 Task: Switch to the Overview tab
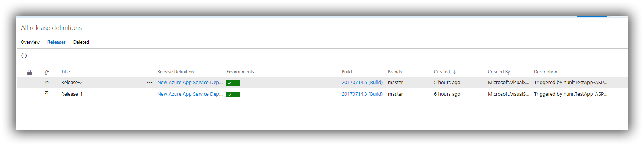pyautogui.click(x=30, y=42)
